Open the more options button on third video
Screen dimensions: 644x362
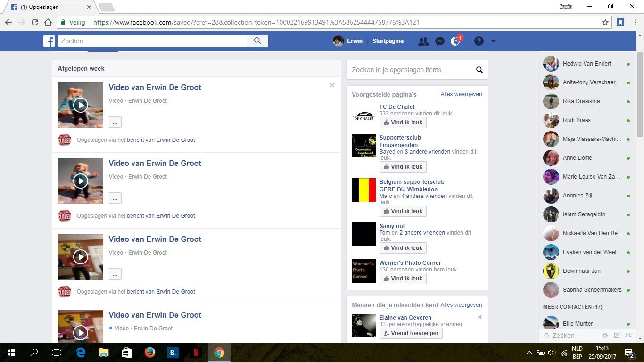pos(115,274)
